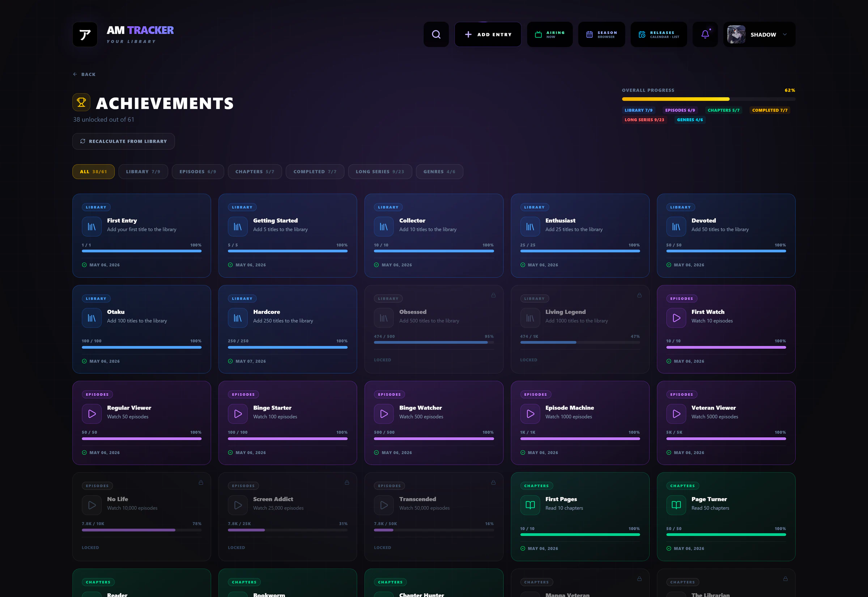The image size is (868, 597).
Task: Click the Binge Watcher play icon
Action: click(383, 414)
